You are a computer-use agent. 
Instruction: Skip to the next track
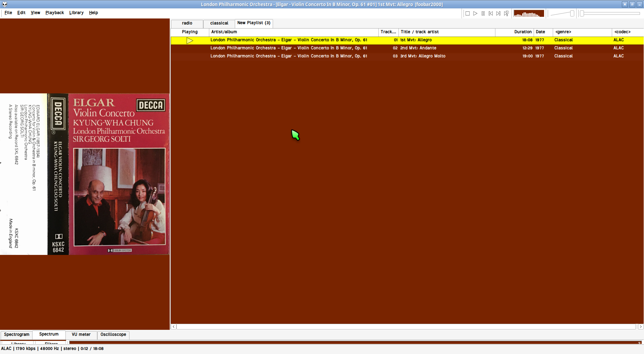pyautogui.click(x=498, y=13)
